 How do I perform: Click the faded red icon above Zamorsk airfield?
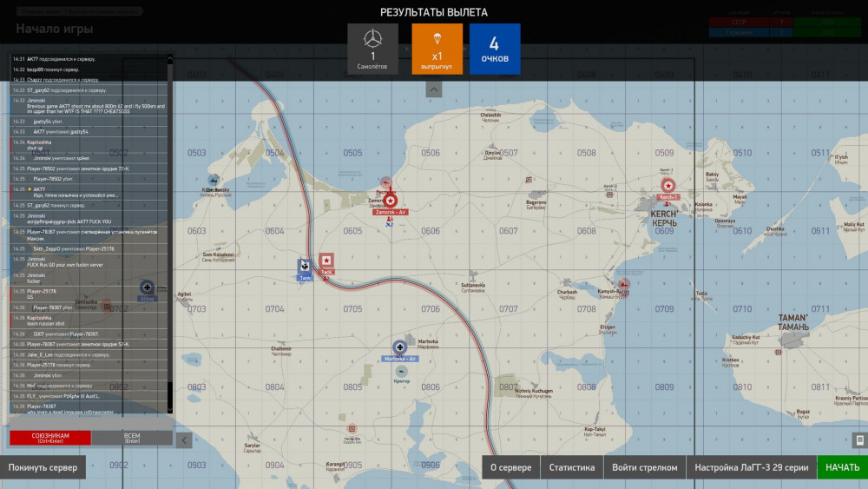click(386, 182)
